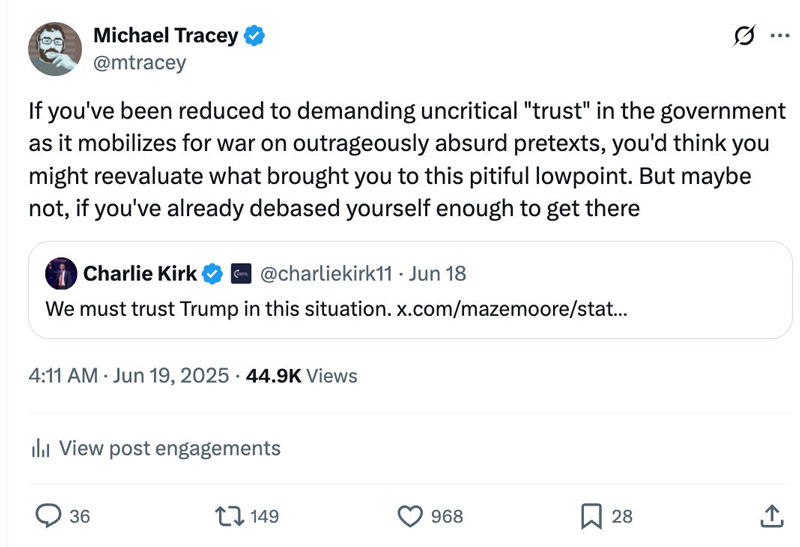
Task: Click Michael Tracey's display name
Action: 165,36
